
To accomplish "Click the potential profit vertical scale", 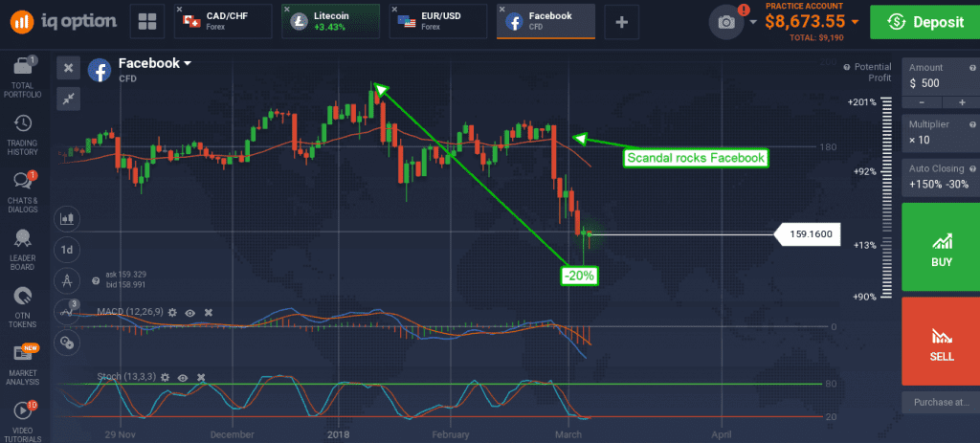I will click(x=887, y=199).
